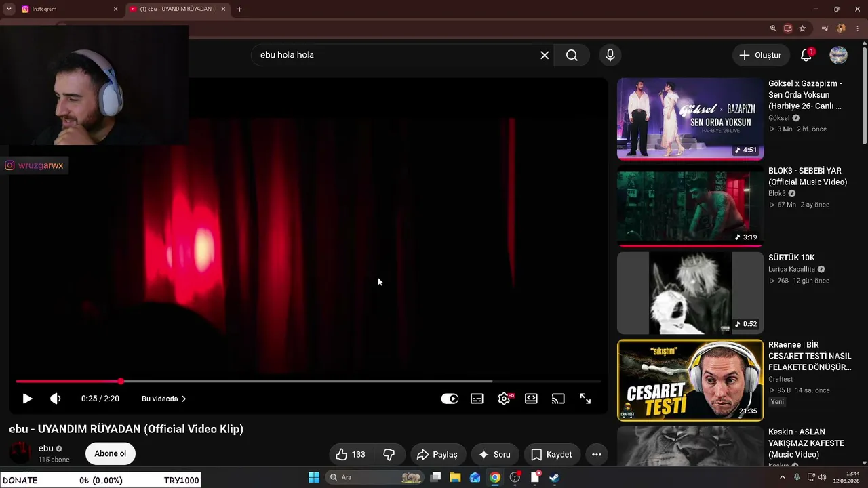Image resolution: width=868 pixels, height=488 pixels.
Task: Enter fullscreen mode in player
Action: [585, 399]
